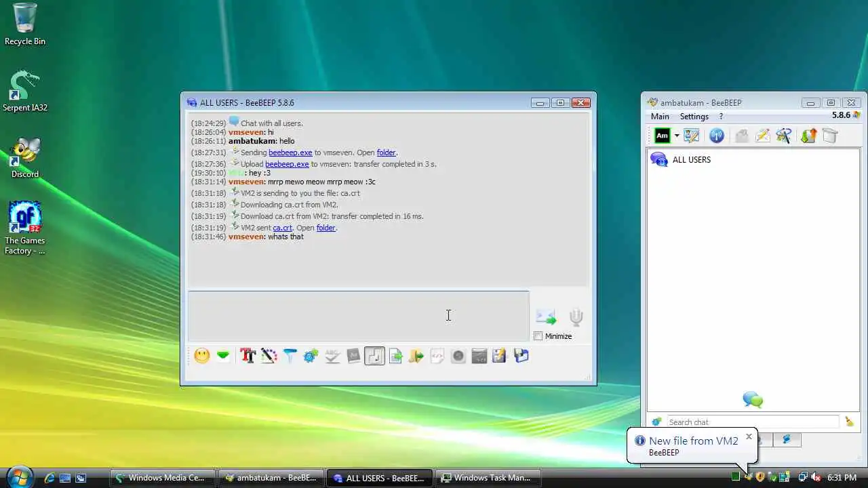Enable the Minimize checkbox
The width and height of the screenshot is (868, 488).
tap(538, 336)
